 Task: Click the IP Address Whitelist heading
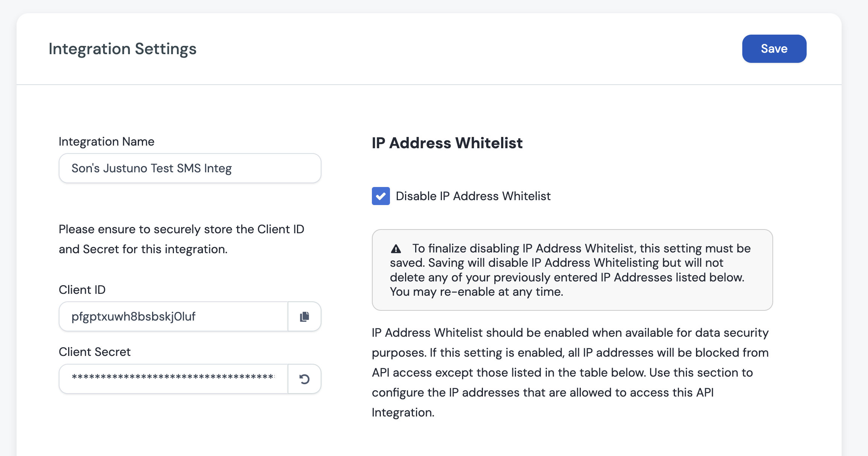pyautogui.click(x=447, y=143)
